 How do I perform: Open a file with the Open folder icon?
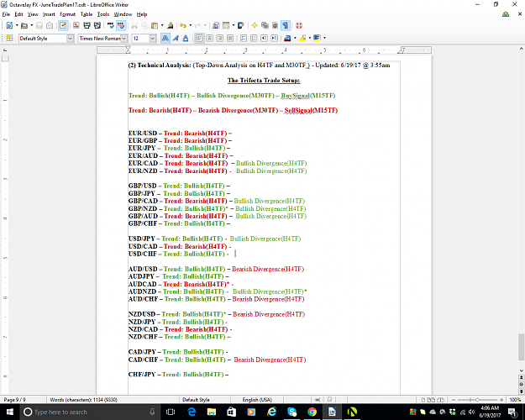click(24, 25)
